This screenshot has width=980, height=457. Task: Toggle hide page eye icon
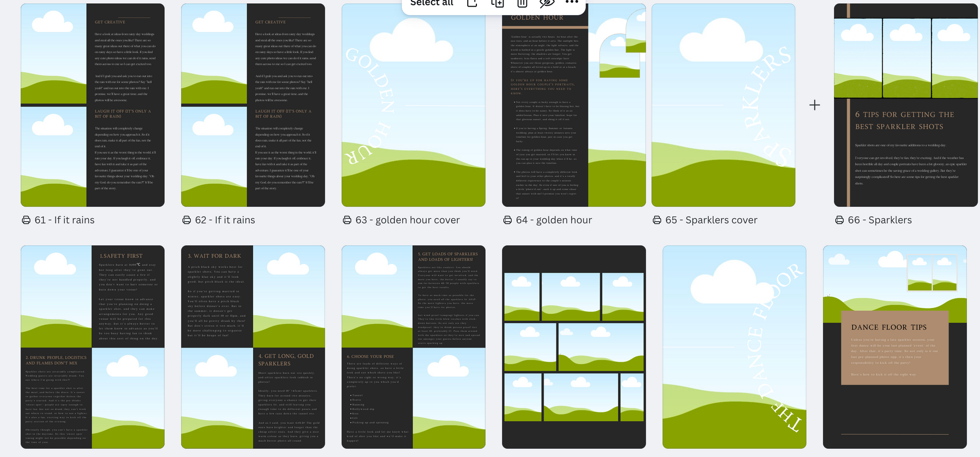click(547, 4)
